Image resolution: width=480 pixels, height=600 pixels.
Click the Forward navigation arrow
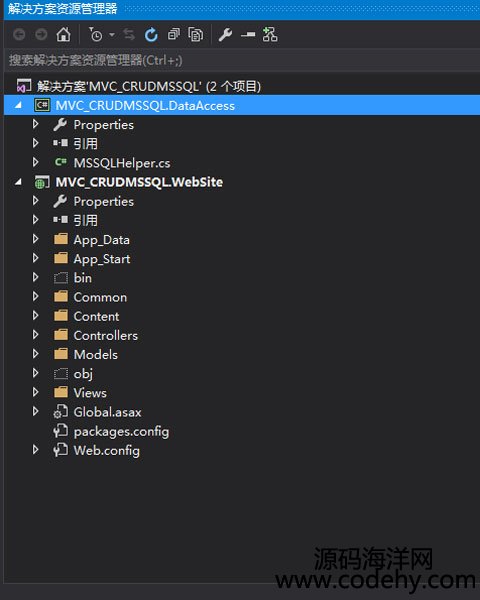point(41,35)
